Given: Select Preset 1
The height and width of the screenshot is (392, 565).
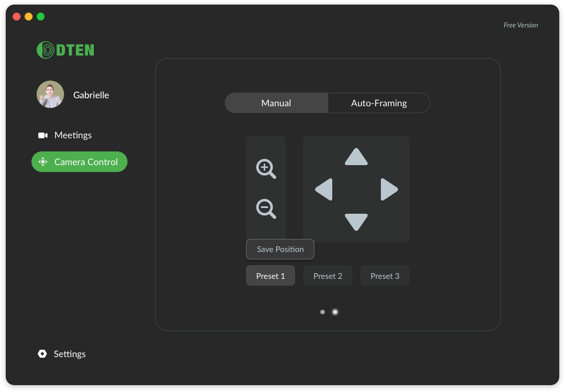Looking at the screenshot, I should coord(270,275).
